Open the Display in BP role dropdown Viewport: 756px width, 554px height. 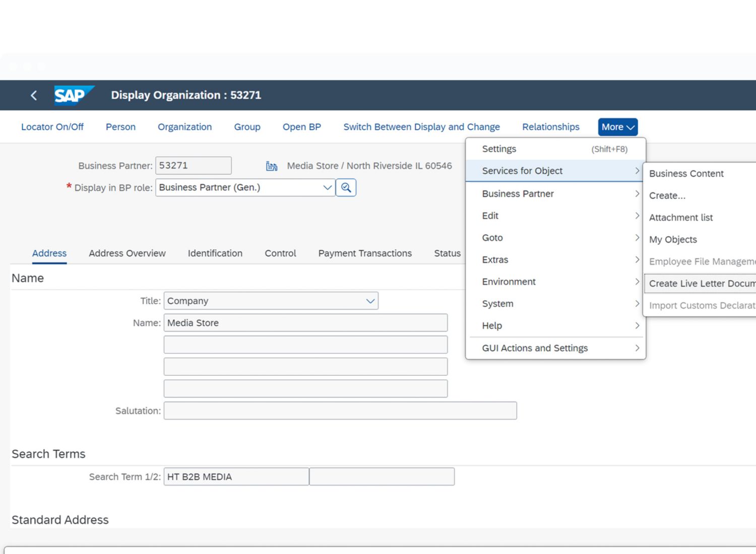pyautogui.click(x=327, y=187)
